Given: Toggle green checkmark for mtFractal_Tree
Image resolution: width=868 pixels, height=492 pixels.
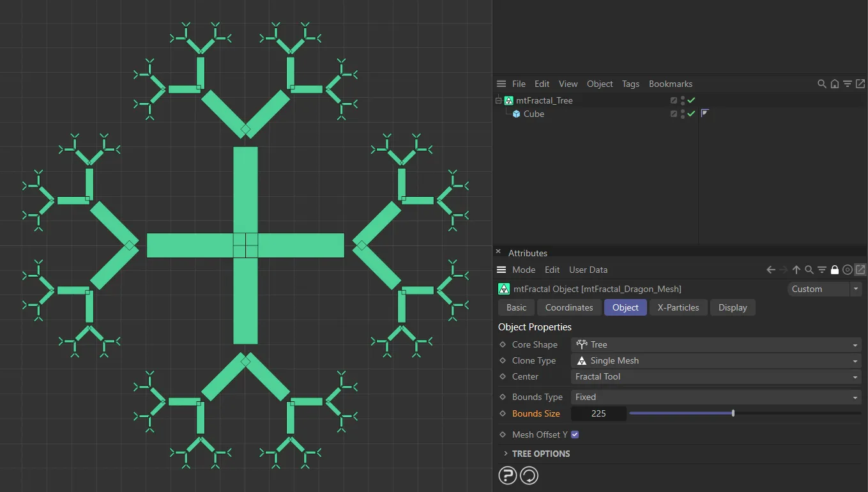Looking at the screenshot, I should (x=691, y=100).
